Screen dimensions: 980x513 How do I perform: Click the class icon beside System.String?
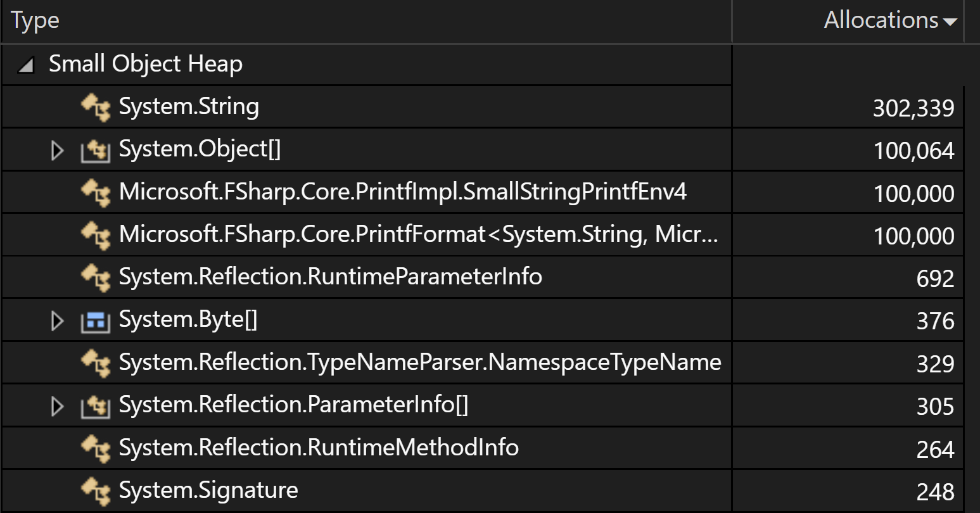(98, 106)
